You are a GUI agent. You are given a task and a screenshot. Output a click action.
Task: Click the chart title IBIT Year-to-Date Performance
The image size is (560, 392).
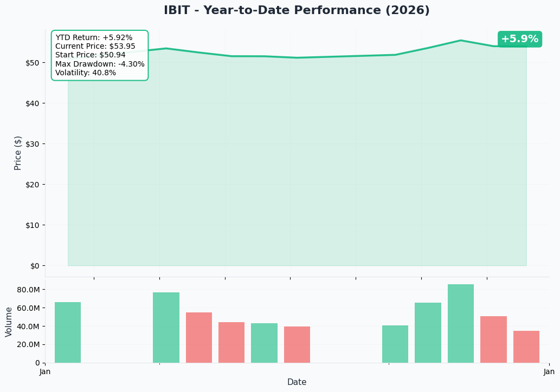[x=297, y=10]
